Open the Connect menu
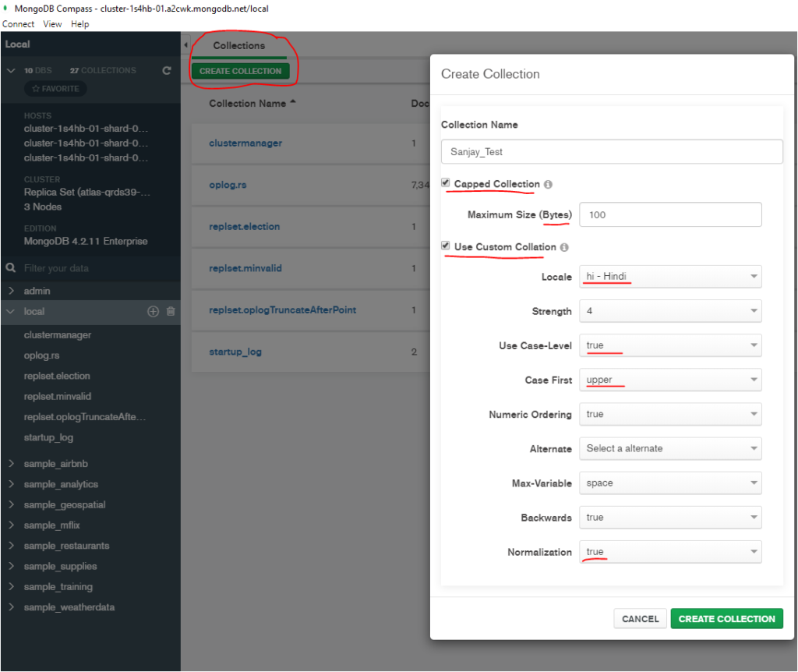 click(x=19, y=24)
